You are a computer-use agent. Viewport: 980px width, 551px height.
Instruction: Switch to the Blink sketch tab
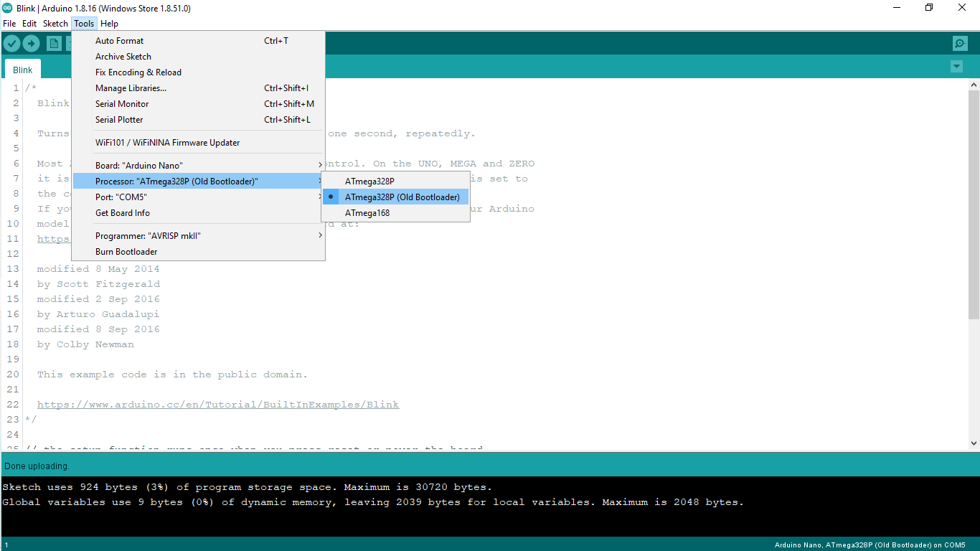tap(22, 69)
